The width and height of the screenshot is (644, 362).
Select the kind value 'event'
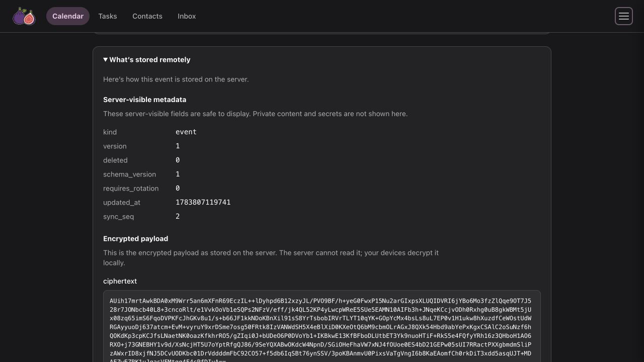186,132
